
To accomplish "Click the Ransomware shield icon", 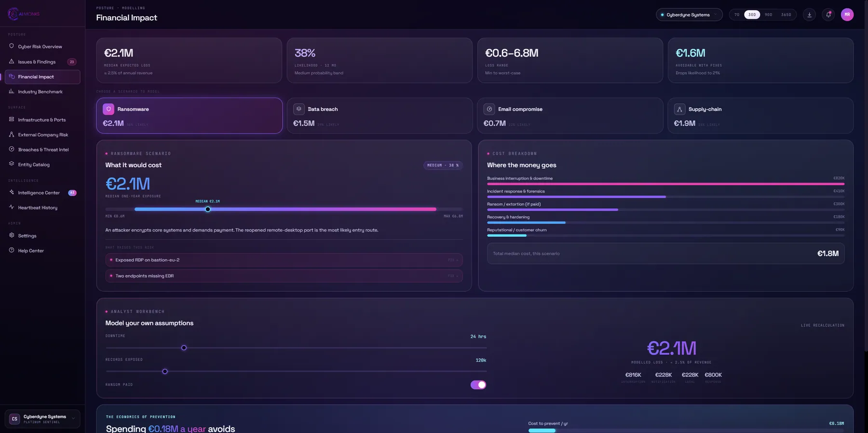I will pyautogui.click(x=108, y=109).
